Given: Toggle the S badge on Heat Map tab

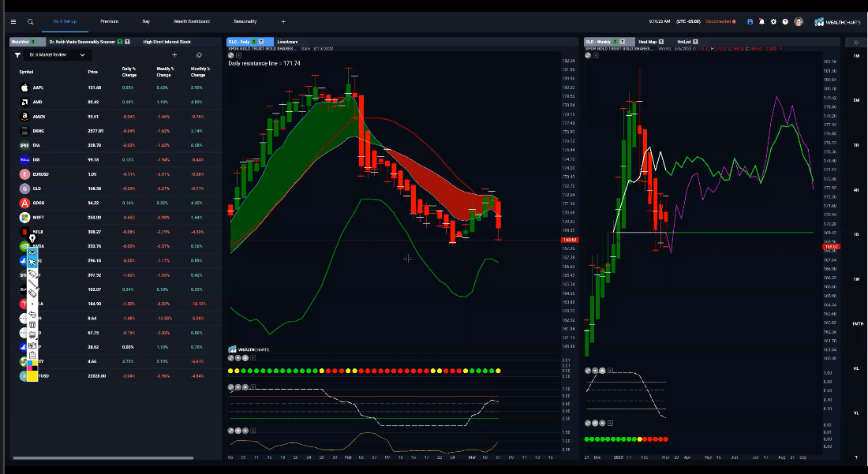Looking at the screenshot, I should [661, 42].
